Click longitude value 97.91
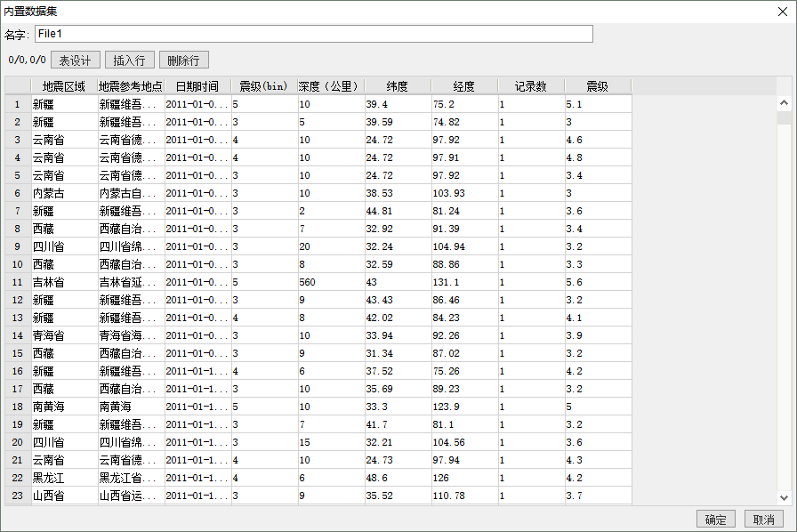Viewport: 797px width, 532px height. [x=464, y=157]
